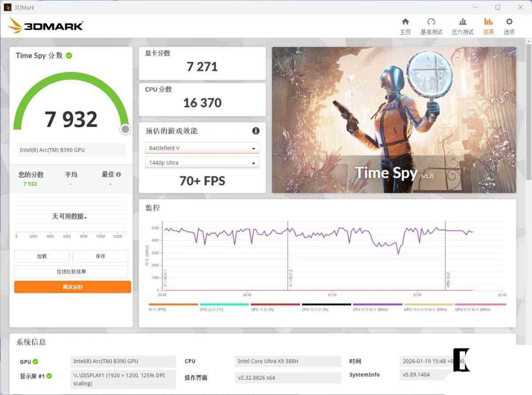Click green checkmark beside Time Spy 分数

(x=69, y=55)
